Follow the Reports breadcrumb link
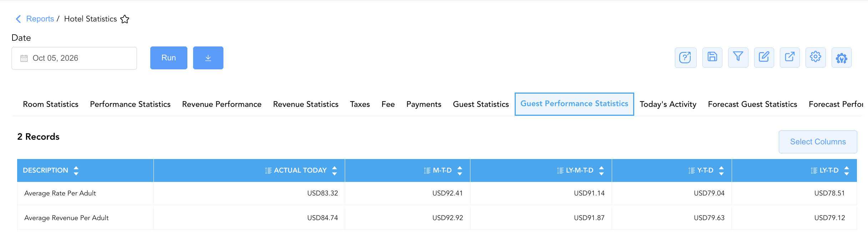868x238 pixels. click(x=40, y=19)
